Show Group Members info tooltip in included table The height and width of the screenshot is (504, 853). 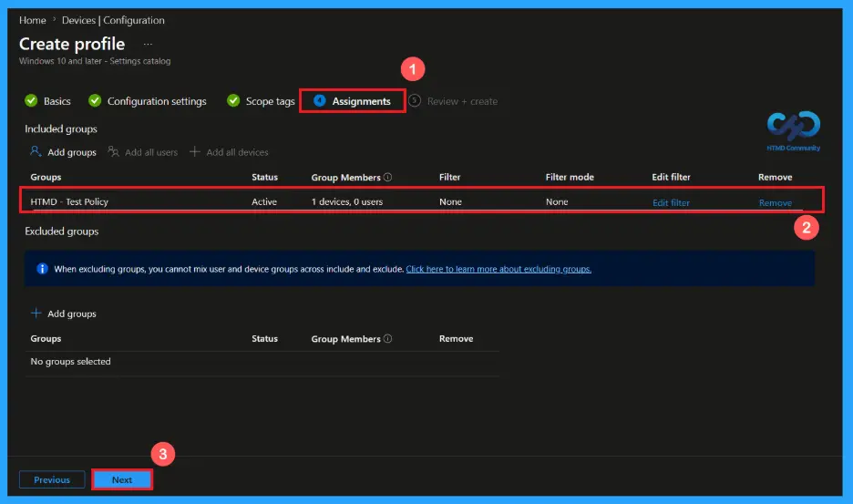coord(388,177)
